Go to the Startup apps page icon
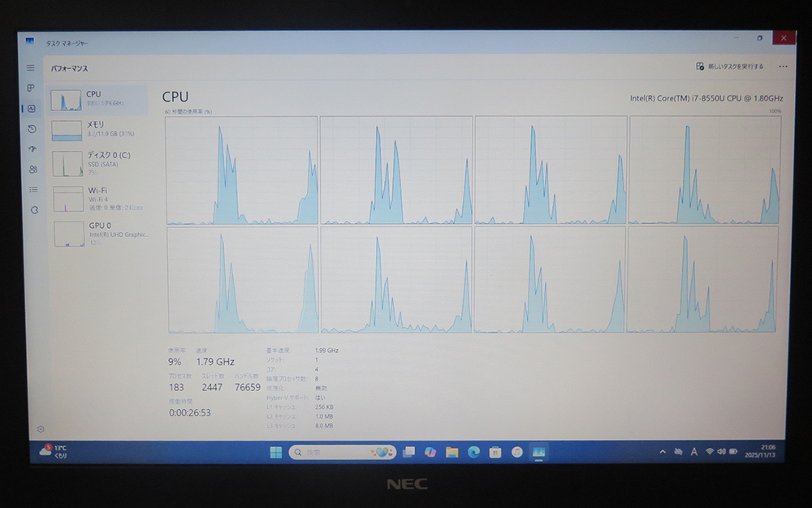Screen dimensions: 812x508 [x=32, y=149]
